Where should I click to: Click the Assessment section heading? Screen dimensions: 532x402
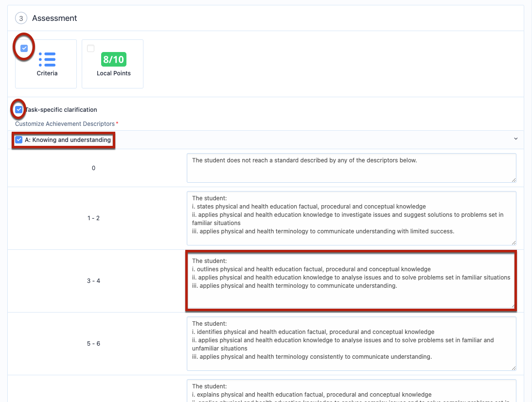point(54,18)
